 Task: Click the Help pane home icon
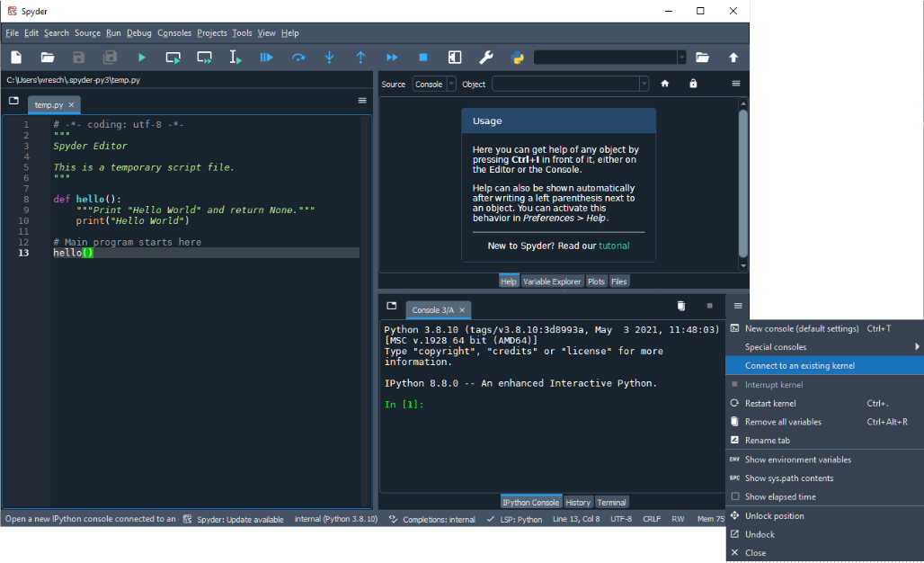coord(665,84)
